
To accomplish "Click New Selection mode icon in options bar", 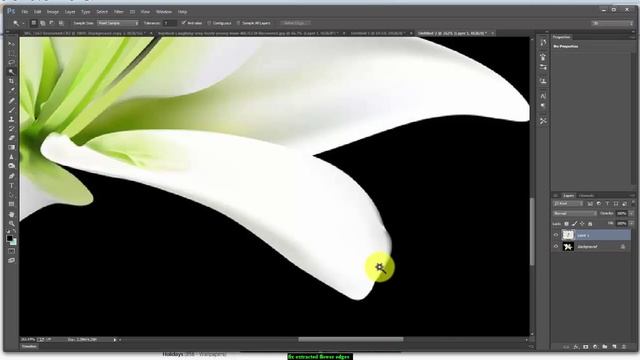I will (x=34, y=23).
